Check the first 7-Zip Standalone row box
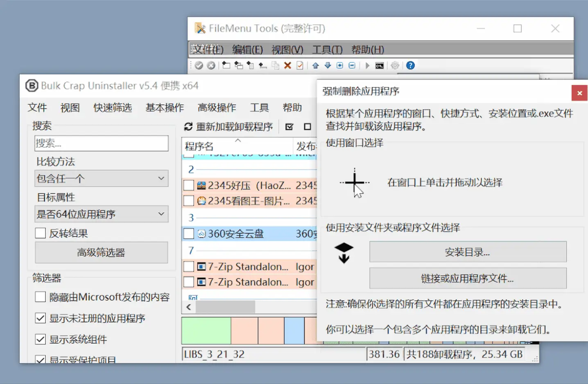 (188, 267)
